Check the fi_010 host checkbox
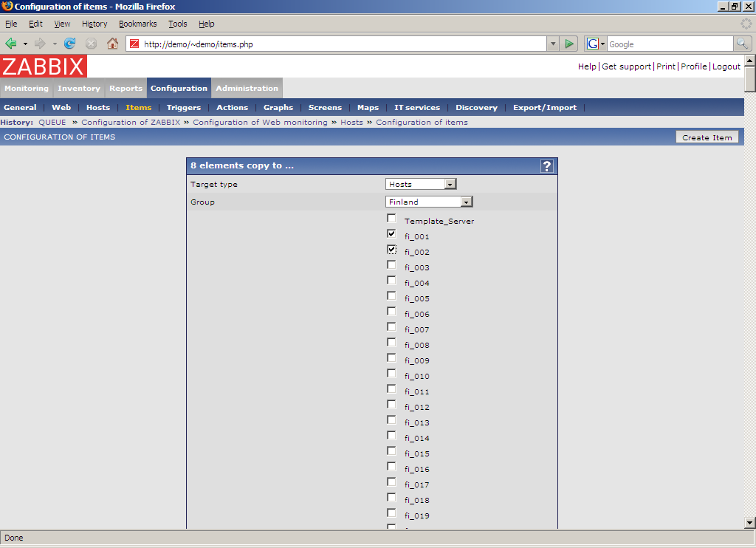This screenshot has width=756, height=548. pos(391,373)
